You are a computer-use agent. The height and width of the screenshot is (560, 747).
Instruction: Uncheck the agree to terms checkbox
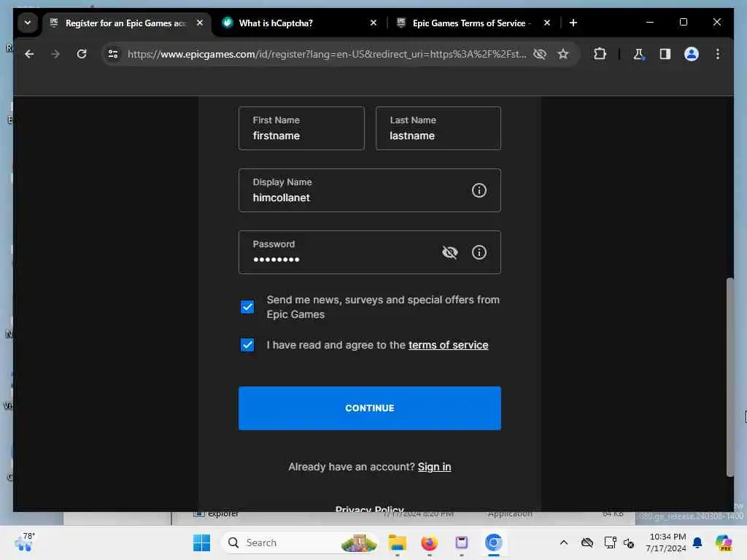pos(247,345)
